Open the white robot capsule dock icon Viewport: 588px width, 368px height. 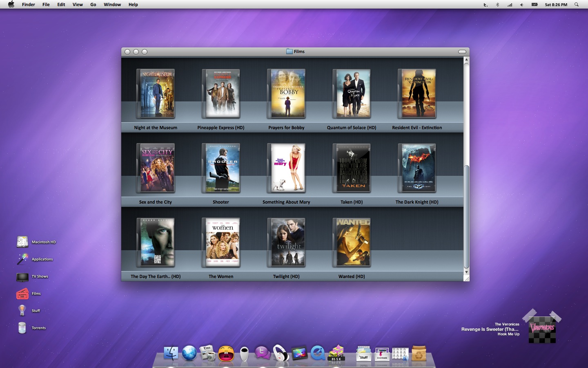coord(244,354)
